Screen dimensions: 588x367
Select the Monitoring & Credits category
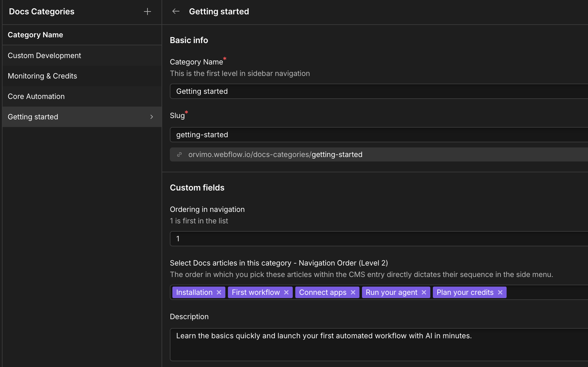(42, 76)
